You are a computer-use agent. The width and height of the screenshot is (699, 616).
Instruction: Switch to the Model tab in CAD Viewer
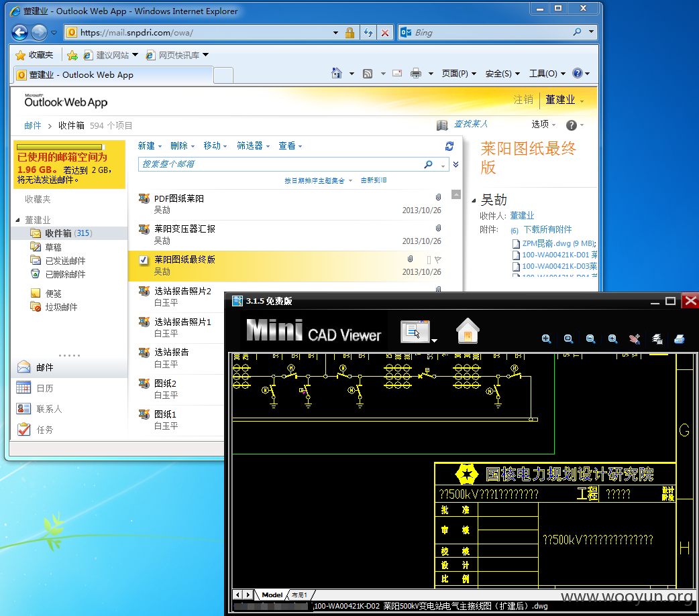272,595
